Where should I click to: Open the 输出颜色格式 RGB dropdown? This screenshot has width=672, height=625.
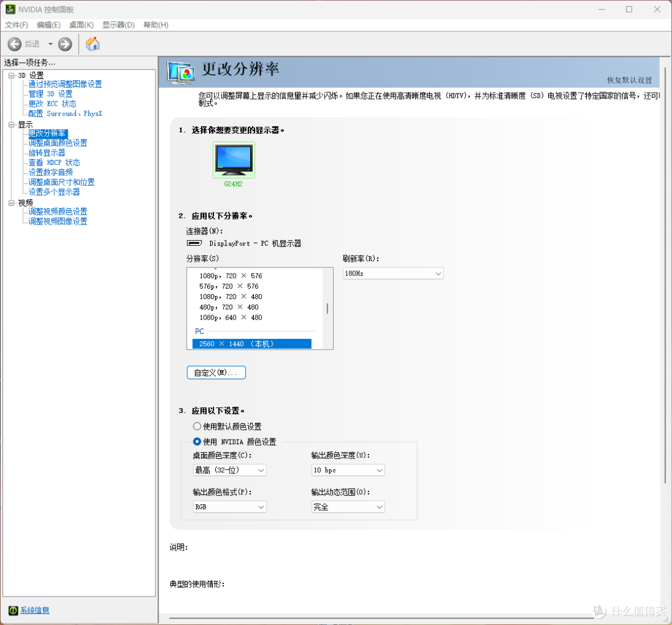(x=229, y=507)
